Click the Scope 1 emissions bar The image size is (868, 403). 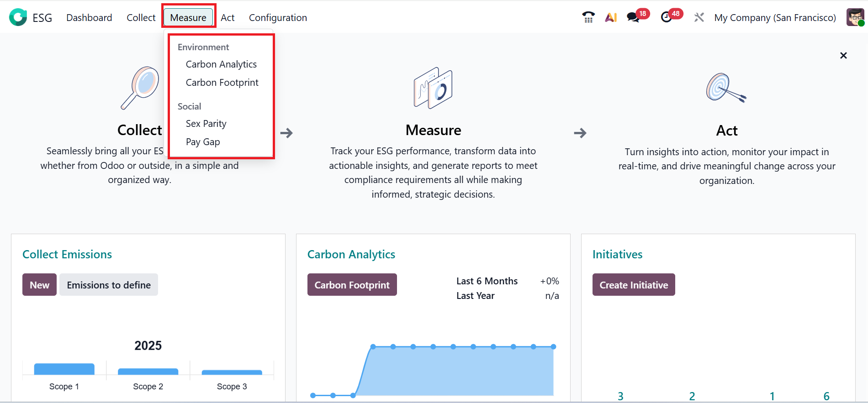[x=64, y=369]
